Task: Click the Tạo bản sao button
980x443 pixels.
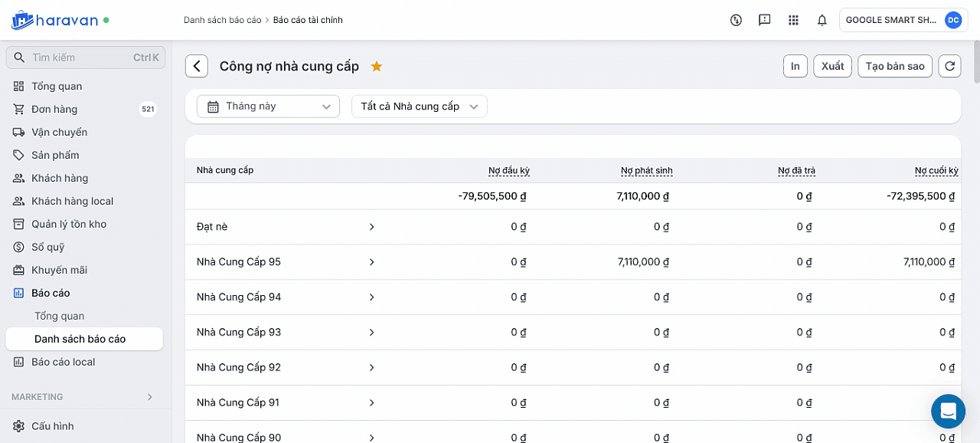Action: 894,67
